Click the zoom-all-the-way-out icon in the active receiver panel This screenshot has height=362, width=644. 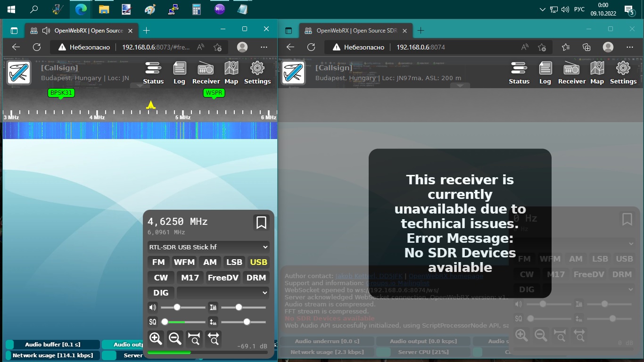(214, 338)
